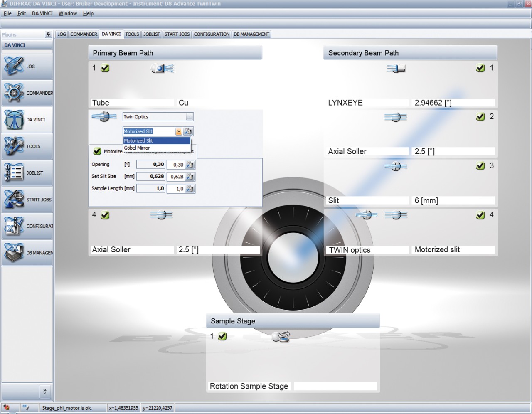
Task: Click the LYNXEYE detector icon
Action: click(x=396, y=69)
